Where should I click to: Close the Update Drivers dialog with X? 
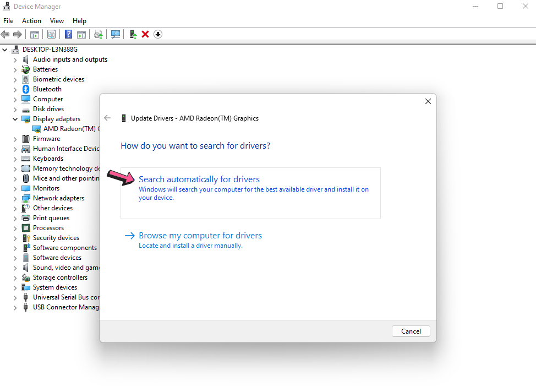(428, 101)
